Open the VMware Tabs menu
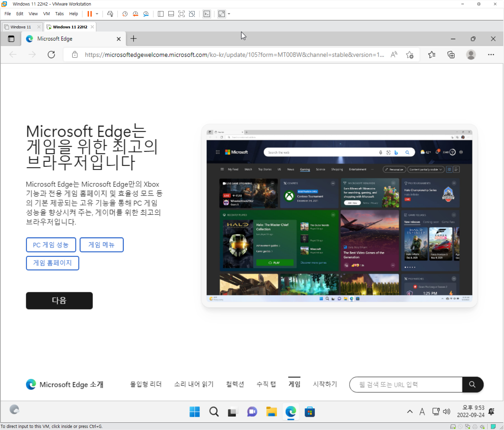The width and height of the screenshot is (504, 430). 60,14
